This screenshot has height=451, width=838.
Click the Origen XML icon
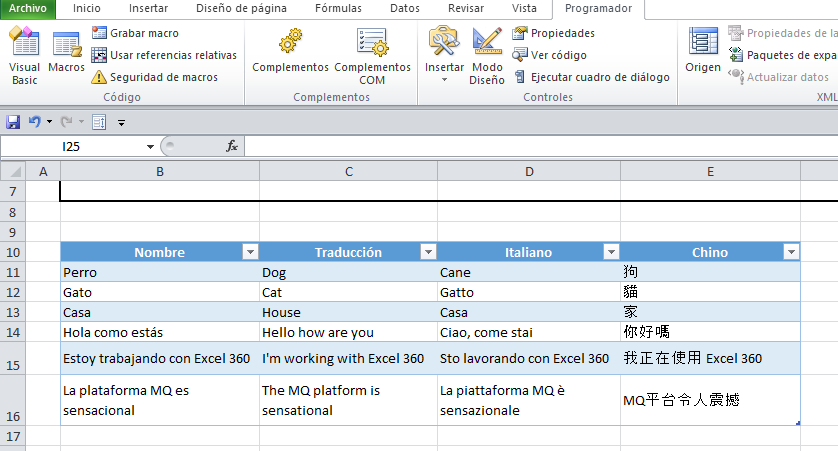pos(703,52)
